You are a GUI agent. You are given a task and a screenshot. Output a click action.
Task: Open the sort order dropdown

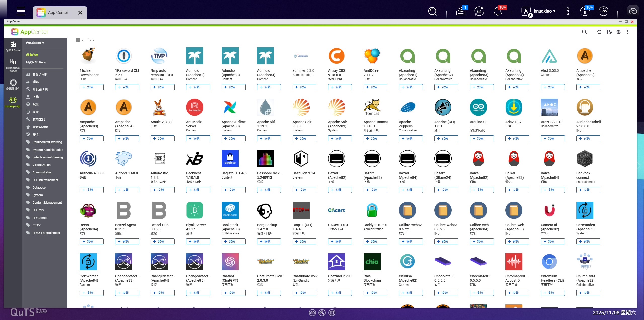tap(91, 40)
